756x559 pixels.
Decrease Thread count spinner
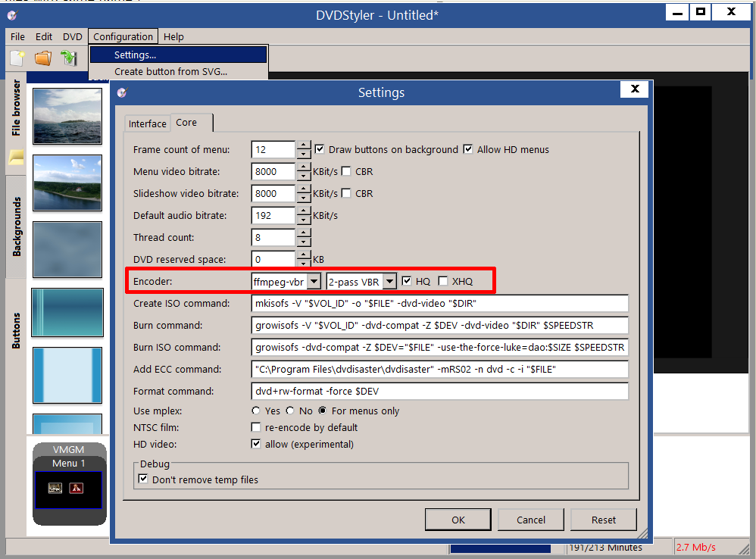pyautogui.click(x=303, y=242)
